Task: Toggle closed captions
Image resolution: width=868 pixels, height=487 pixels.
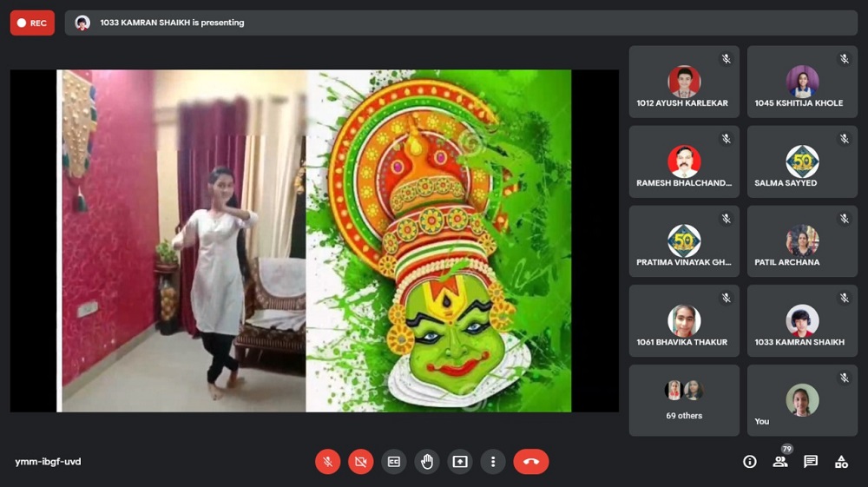Action: [x=394, y=462]
